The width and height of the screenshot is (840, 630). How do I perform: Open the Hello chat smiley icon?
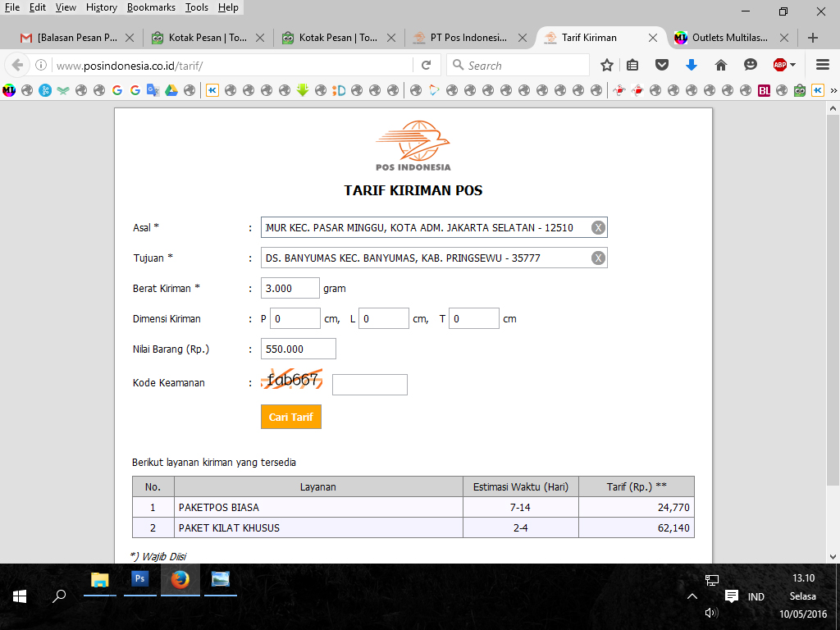[x=751, y=65]
